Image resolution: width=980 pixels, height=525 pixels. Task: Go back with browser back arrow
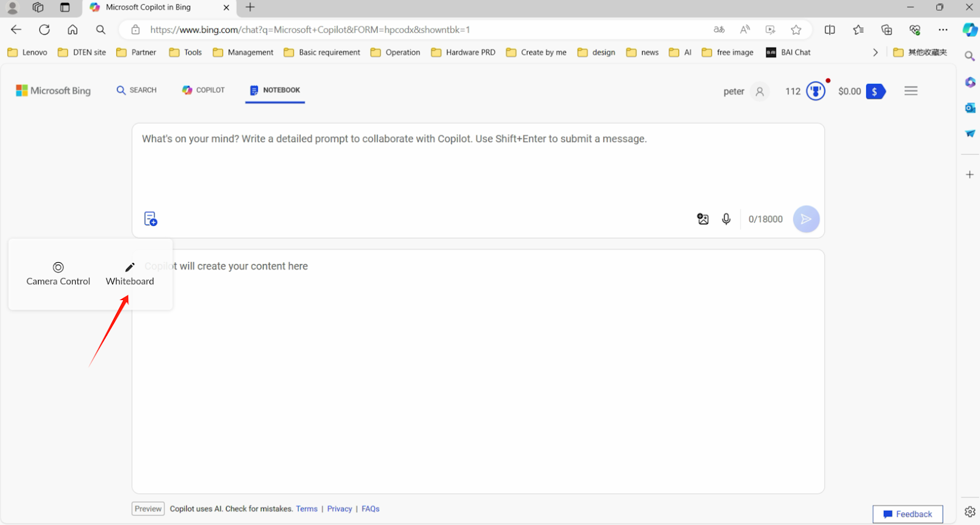point(16,29)
